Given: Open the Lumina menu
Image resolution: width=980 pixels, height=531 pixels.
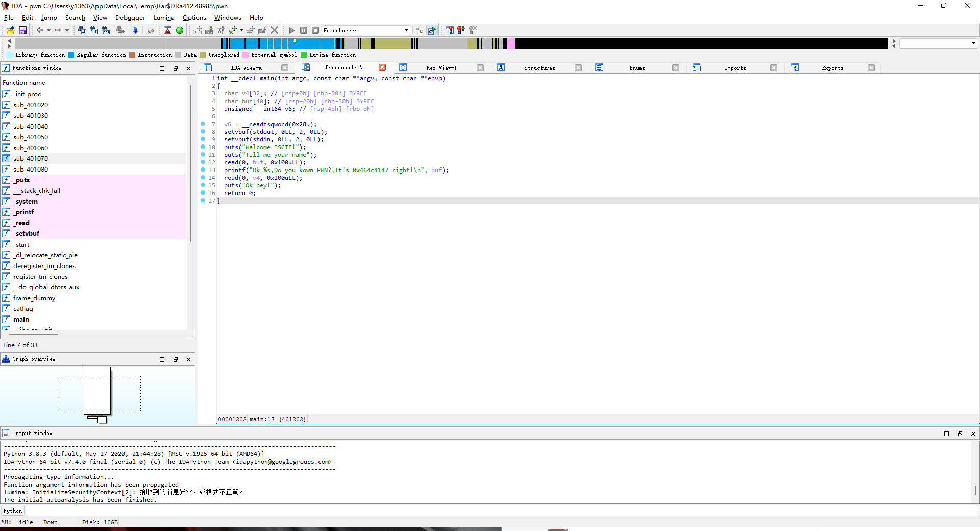Looking at the screenshot, I should [x=164, y=17].
